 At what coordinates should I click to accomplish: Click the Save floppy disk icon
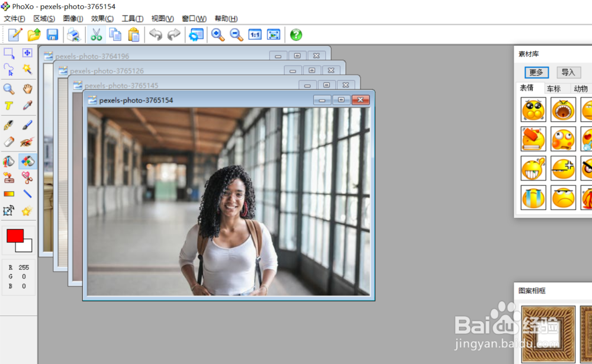pos(52,35)
